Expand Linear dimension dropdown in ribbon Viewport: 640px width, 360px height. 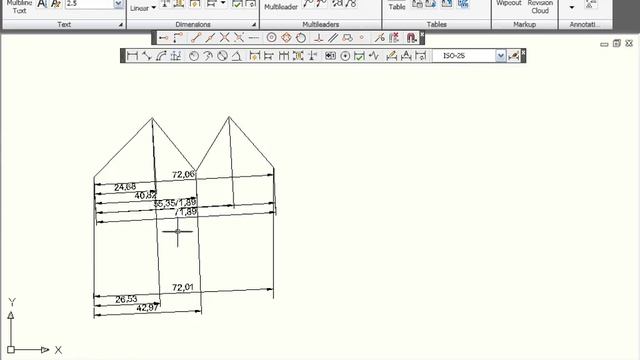point(154,8)
